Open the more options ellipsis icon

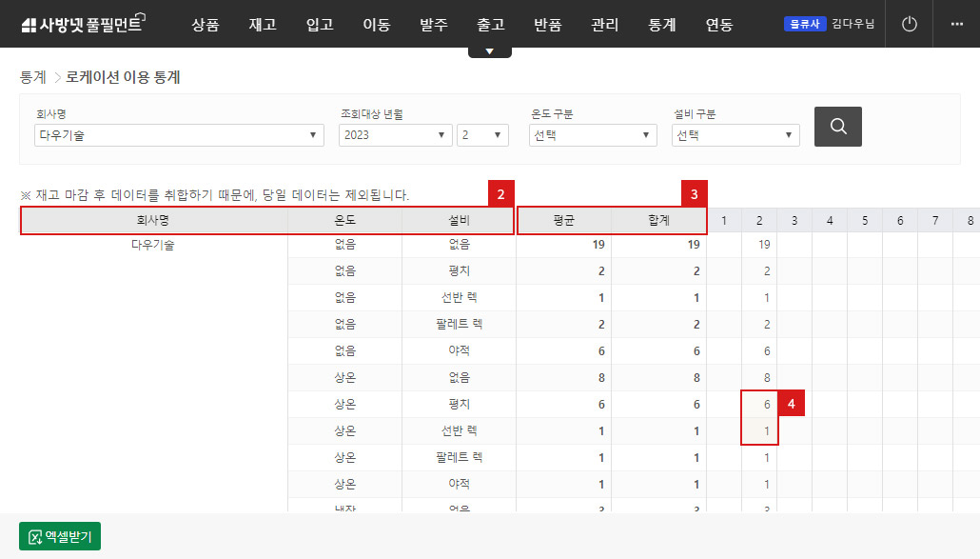958,24
